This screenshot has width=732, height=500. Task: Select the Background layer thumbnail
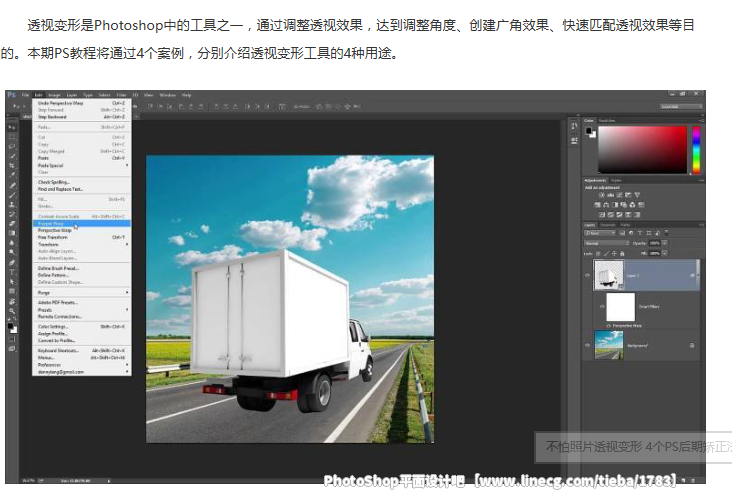click(609, 345)
